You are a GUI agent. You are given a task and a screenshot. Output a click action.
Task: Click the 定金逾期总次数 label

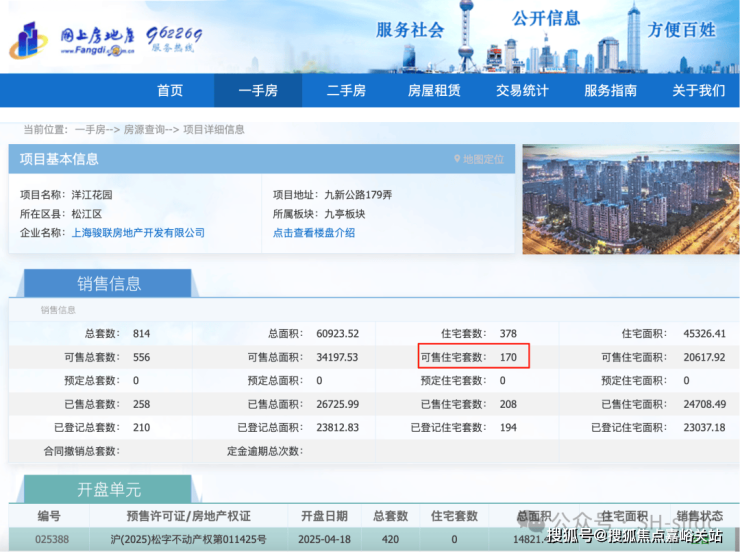click(265, 451)
